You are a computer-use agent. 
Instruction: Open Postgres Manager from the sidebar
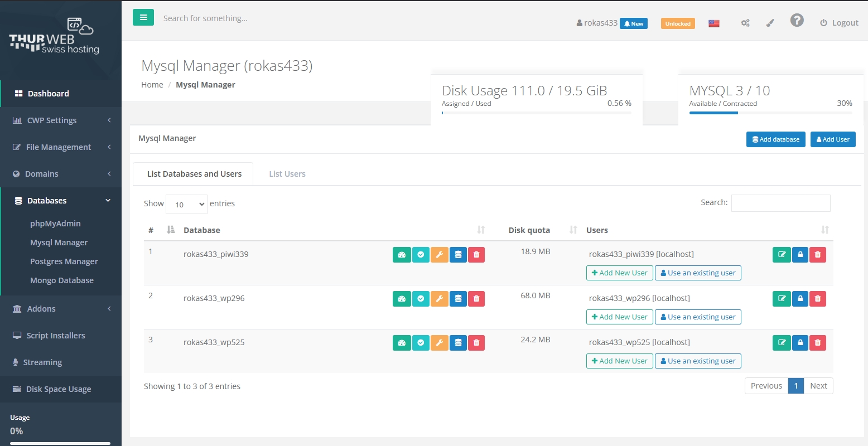click(x=64, y=261)
